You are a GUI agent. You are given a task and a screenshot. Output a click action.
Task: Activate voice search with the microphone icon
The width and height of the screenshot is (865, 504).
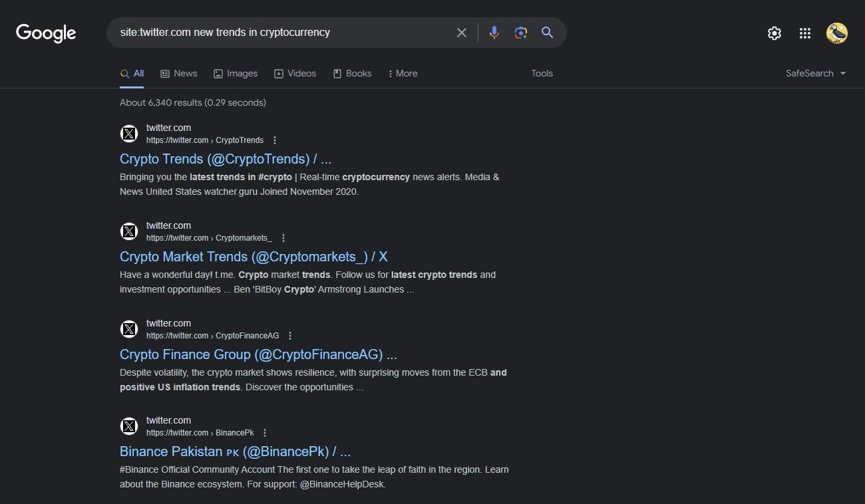coord(494,32)
